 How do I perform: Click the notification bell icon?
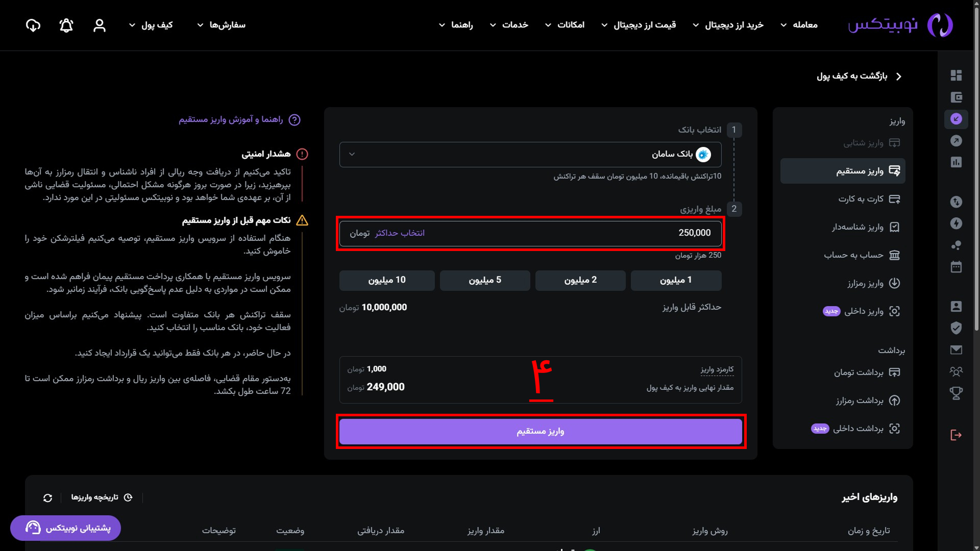66,26
